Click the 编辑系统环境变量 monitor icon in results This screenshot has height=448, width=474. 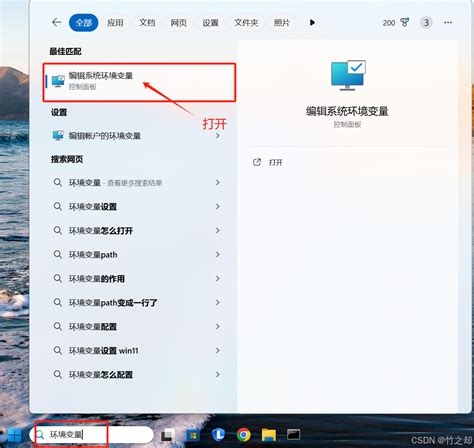point(58,81)
